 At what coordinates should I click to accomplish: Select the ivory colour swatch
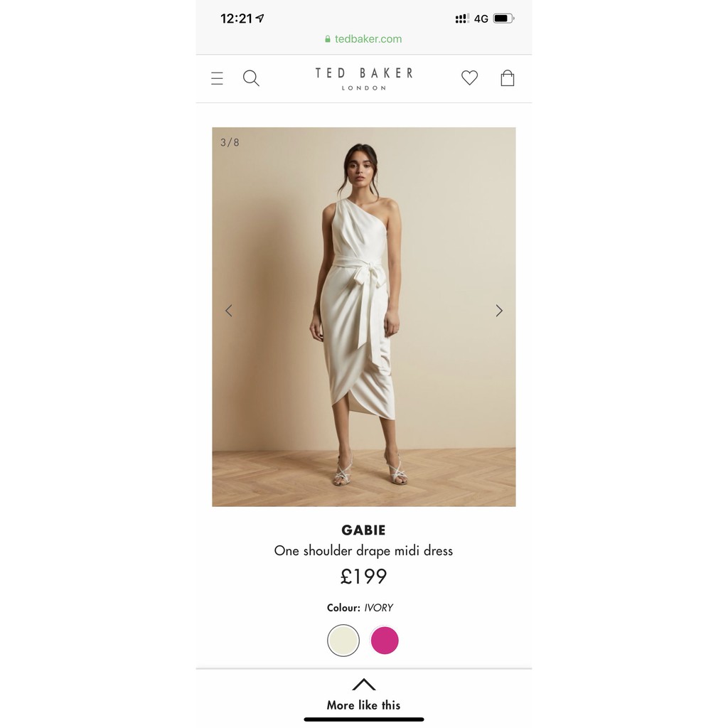[343, 641]
